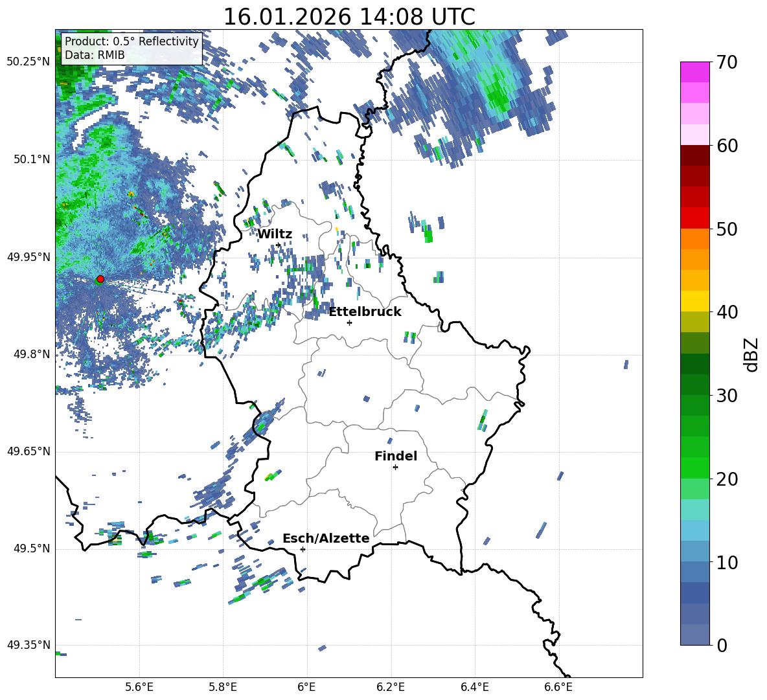Click the 30 colorbar tick label
The height and width of the screenshot is (700, 767).
[726, 396]
